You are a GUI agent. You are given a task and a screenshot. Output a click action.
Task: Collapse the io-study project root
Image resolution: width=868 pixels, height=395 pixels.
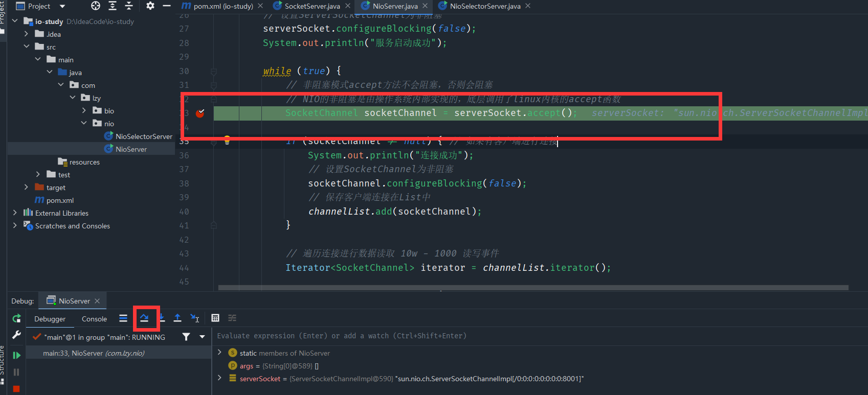[15, 21]
